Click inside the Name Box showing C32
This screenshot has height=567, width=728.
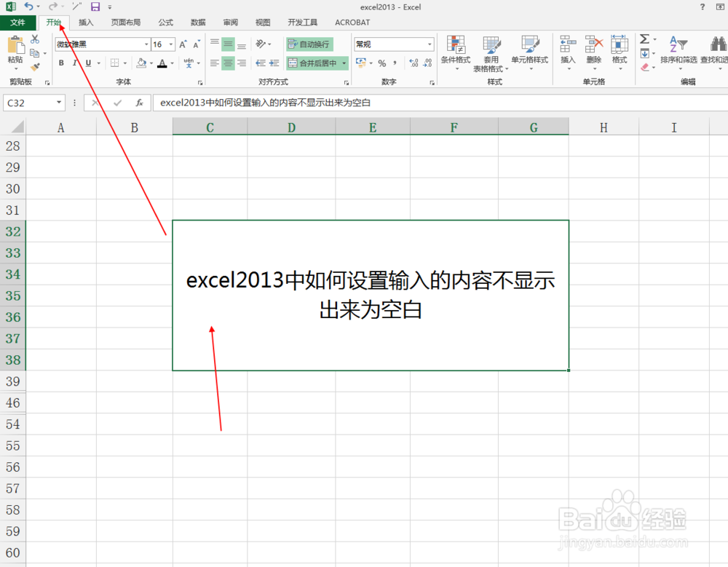[29, 103]
